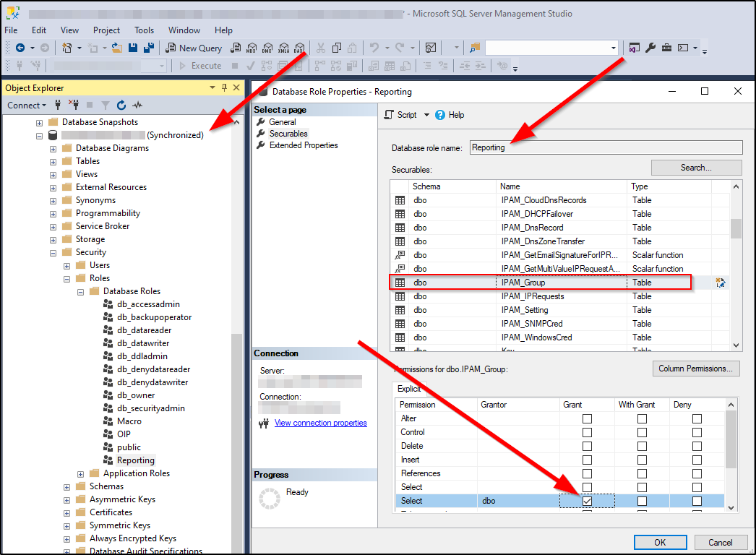Screen dimensions: 756x555
Task: Check Deny for Select with dbo grantor
Action: pyautogui.click(x=697, y=501)
